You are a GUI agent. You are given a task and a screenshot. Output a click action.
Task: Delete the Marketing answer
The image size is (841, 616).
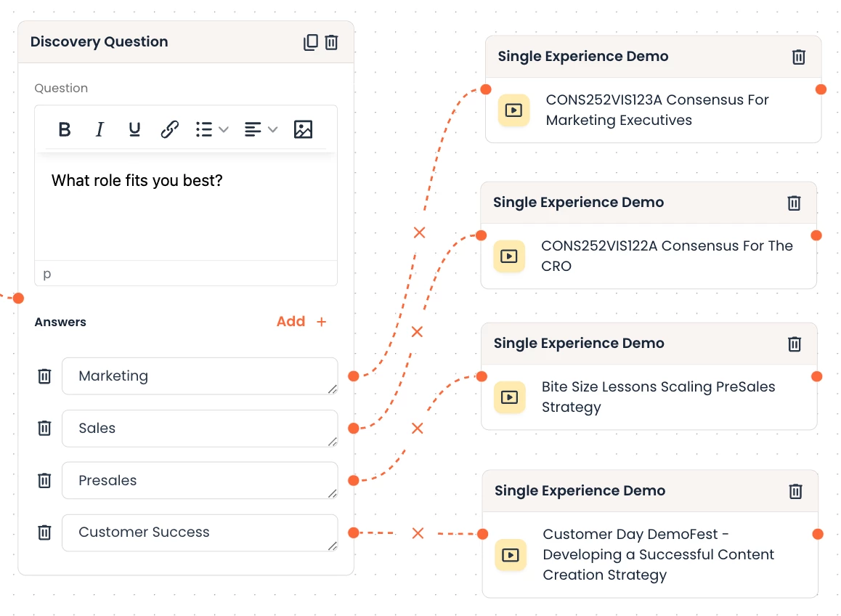[44, 376]
